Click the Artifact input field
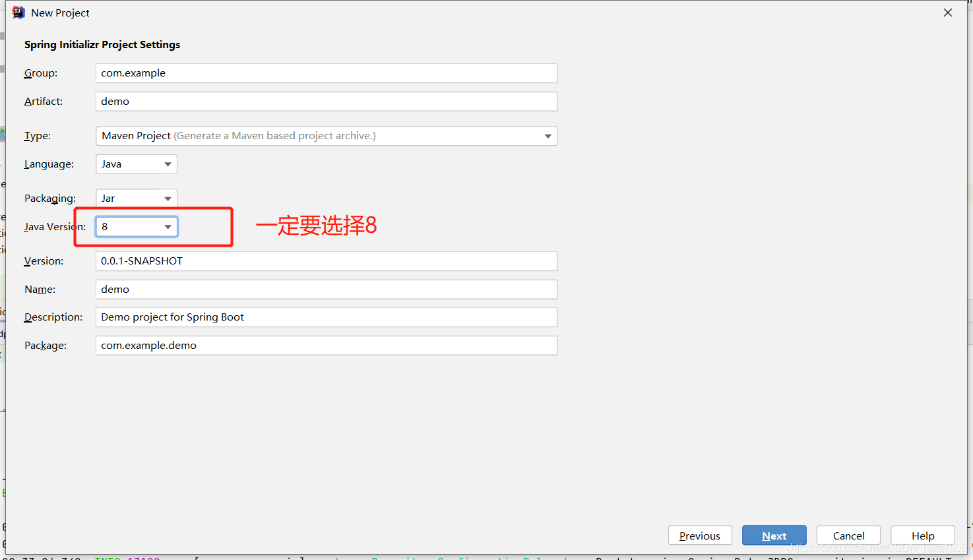The height and width of the screenshot is (560, 973). click(327, 102)
